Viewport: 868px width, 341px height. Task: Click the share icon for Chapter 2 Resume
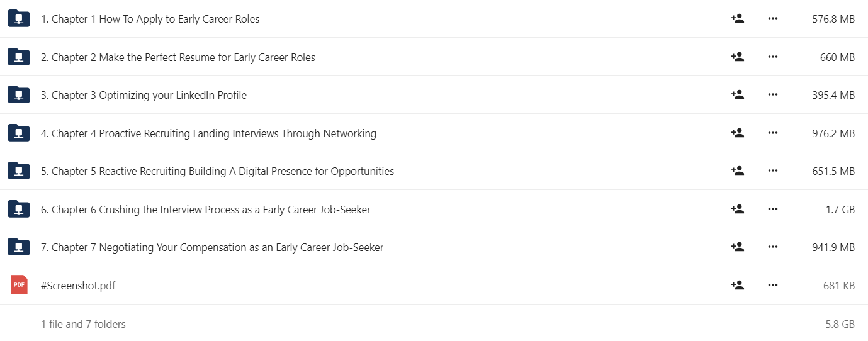click(737, 57)
